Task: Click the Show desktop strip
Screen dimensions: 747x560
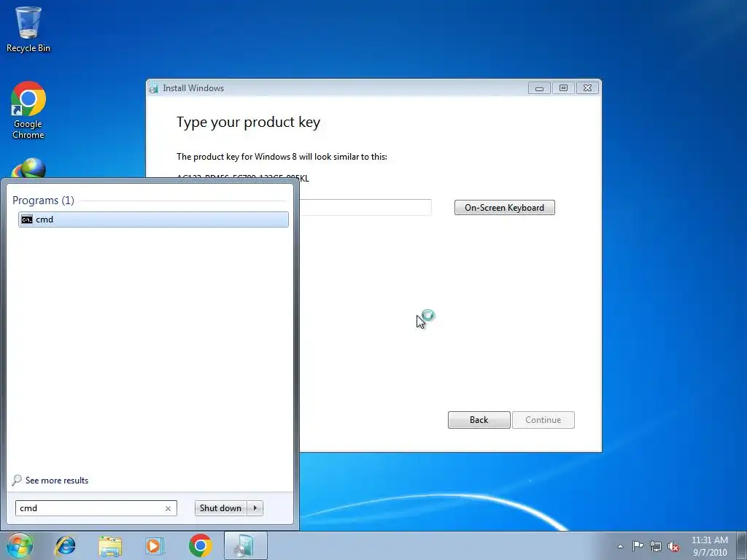Action: (742, 545)
